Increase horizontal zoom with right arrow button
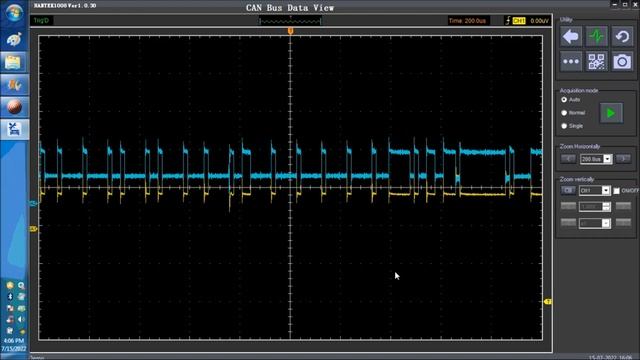 (x=623, y=159)
